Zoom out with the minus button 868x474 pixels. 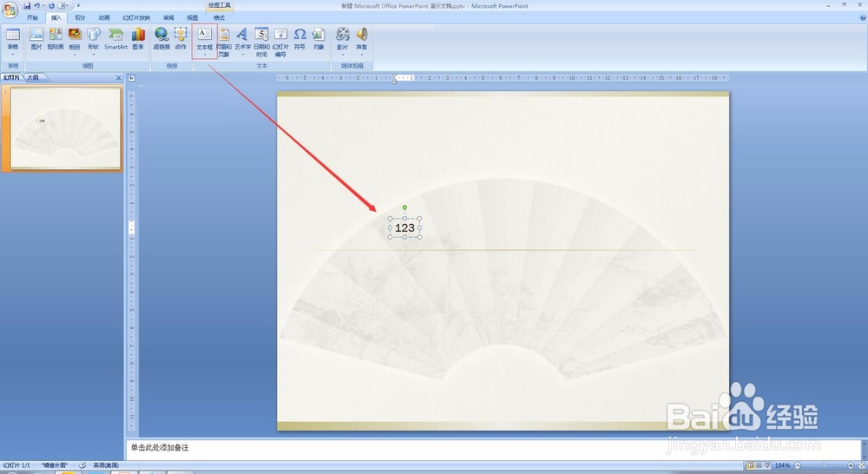point(797,465)
